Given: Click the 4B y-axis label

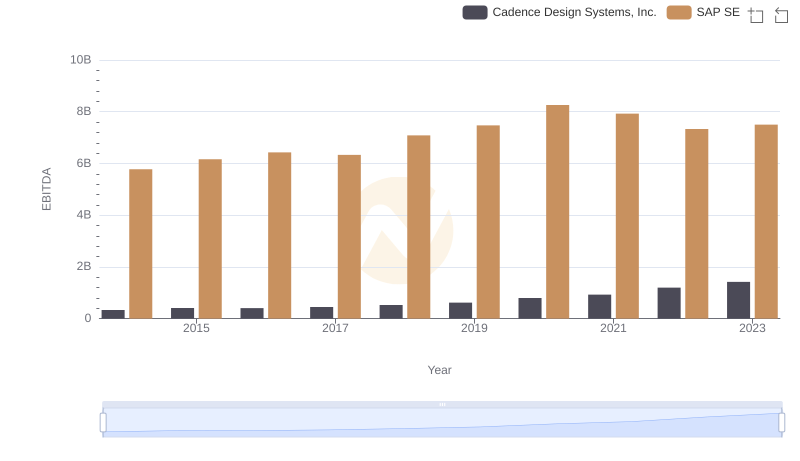Looking at the screenshot, I should 84,215.
